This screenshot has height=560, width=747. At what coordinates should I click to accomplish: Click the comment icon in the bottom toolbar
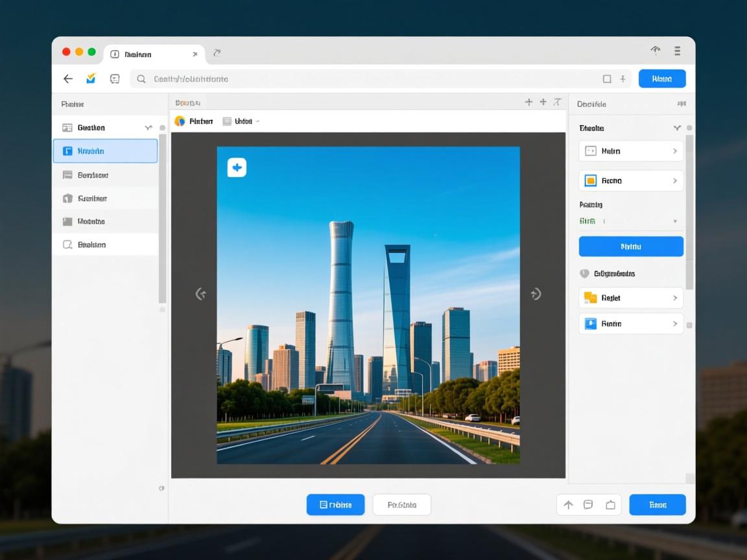coord(588,505)
